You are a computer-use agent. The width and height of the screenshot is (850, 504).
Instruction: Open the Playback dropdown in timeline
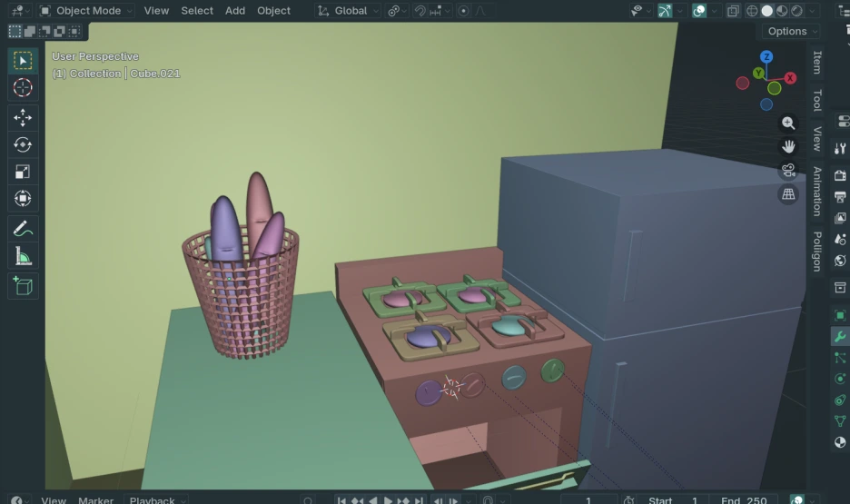point(156,499)
